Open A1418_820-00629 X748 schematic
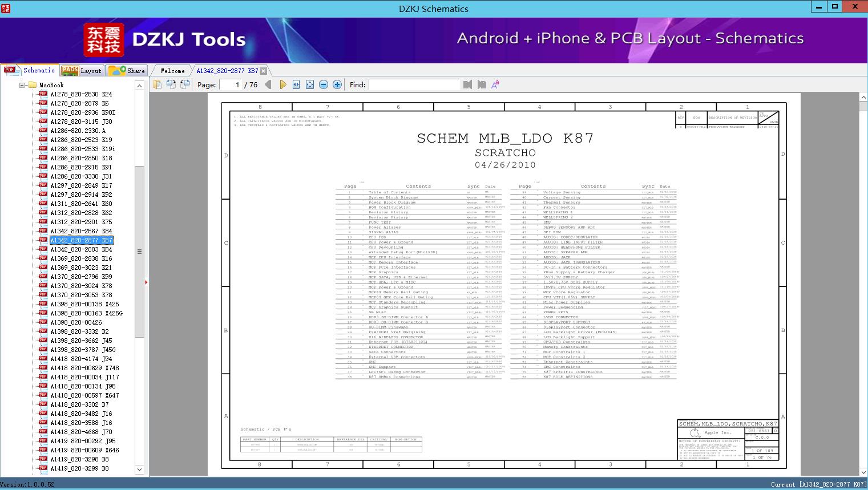Screen dimensions: 868x490 [x=84, y=368]
